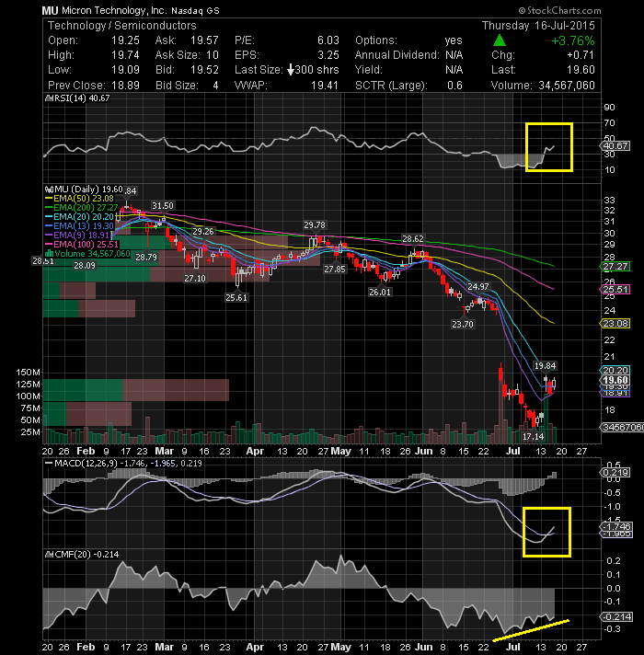Click the -0.214 CMF axis tag

616,616
